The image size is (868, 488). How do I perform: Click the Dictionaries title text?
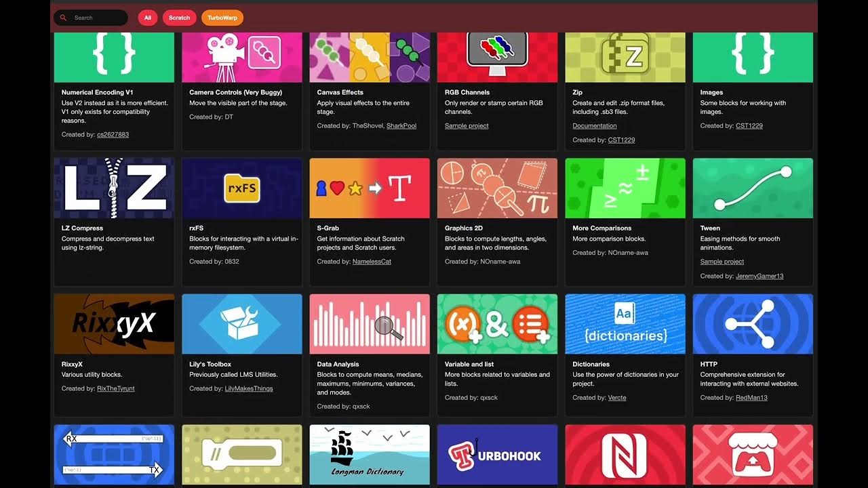tap(591, 364)
